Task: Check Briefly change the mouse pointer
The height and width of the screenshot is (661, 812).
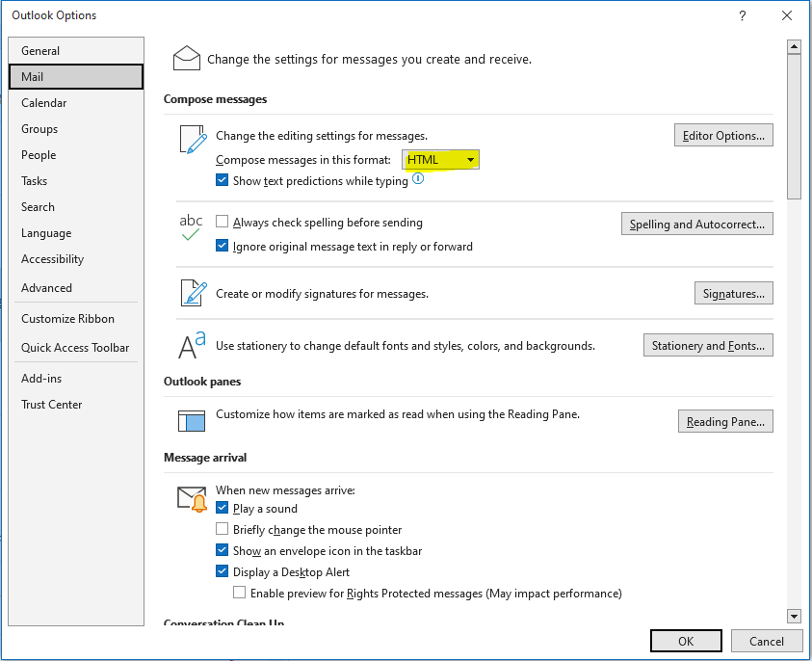Action: point(222,529)
